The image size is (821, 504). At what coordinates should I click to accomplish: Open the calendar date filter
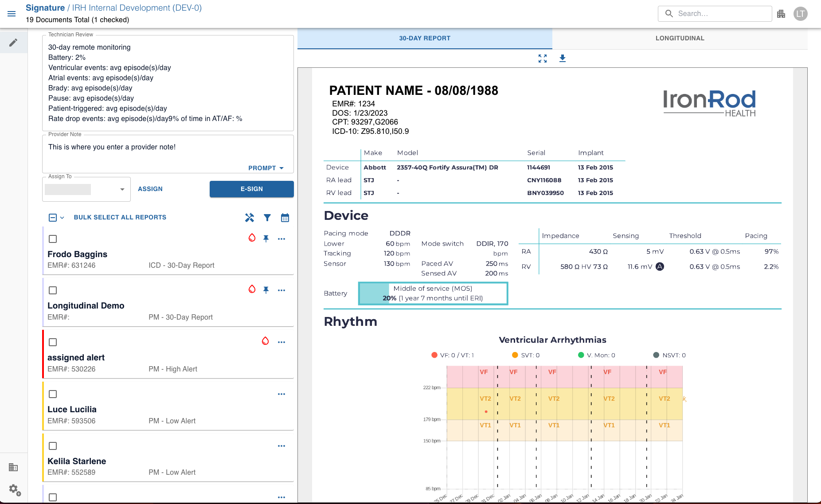[285, 218]
